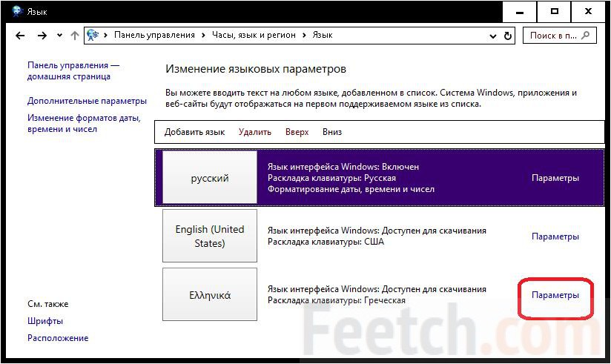Refresh the page using the address bar button
This screenshot has height=364, width=611.
click(509, 36)
